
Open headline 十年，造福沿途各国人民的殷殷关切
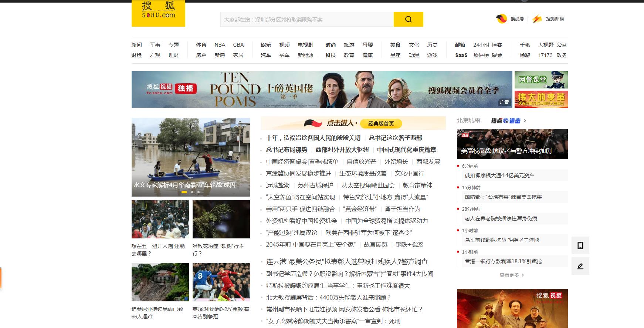tap(313, 138)
